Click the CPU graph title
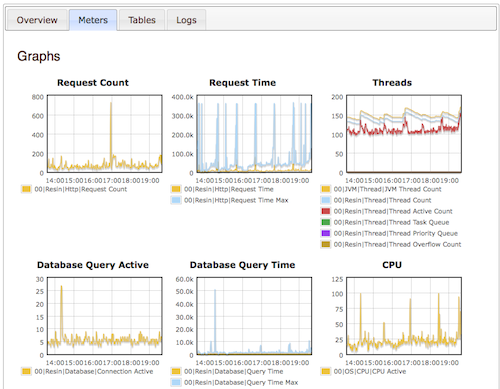The image size is (500, 389). (392, 265)
